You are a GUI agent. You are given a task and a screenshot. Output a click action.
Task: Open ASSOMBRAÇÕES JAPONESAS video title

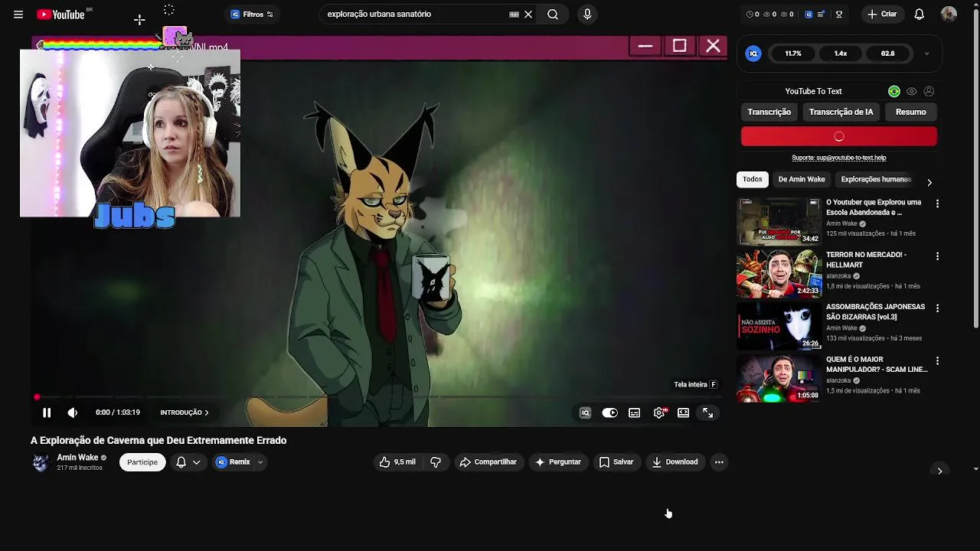point(875,311)
